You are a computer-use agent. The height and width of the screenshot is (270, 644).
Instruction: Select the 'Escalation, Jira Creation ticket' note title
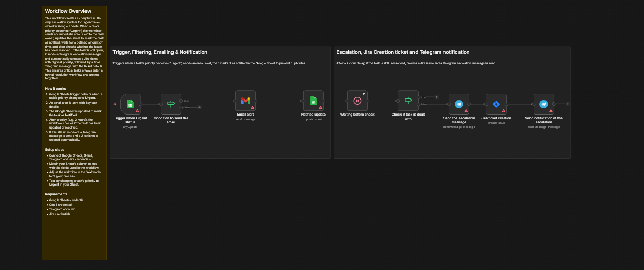click(x=403, y=52)
